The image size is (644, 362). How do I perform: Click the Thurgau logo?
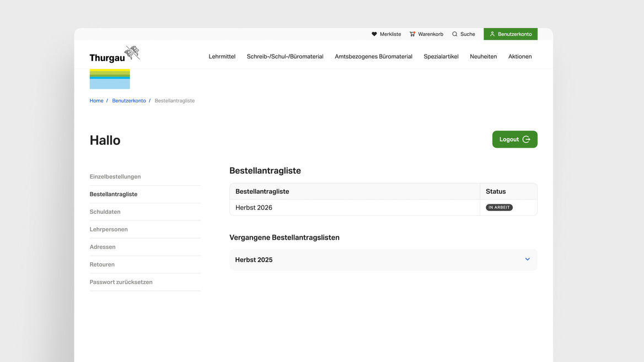click(115, 55)
